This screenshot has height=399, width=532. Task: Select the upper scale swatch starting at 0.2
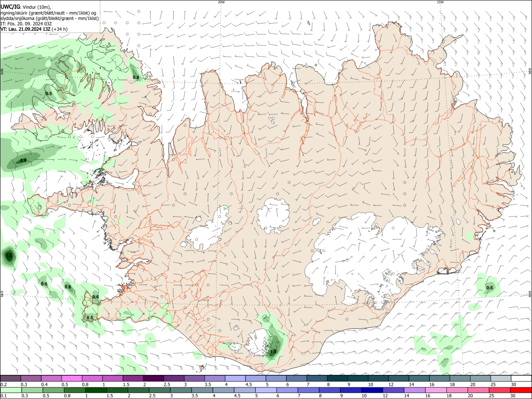pyautogui.click(x=10, y=378)
